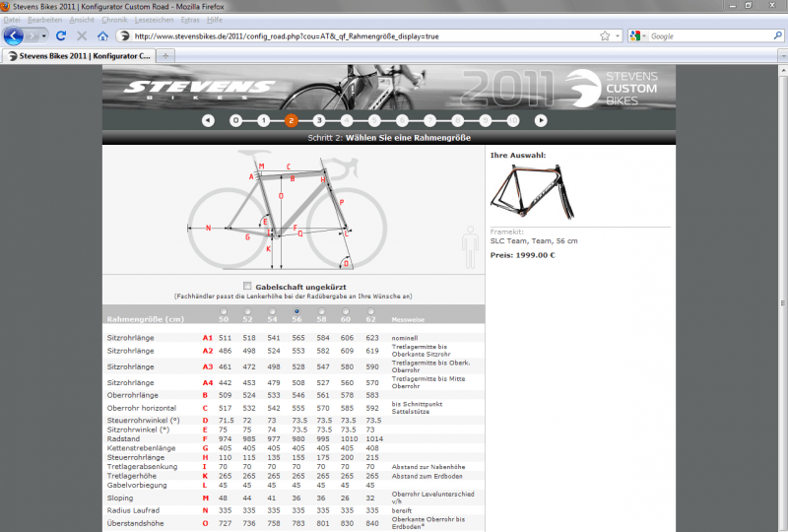788x532 pixels.
Task: Select frame size 58 radio button
Action: pos(322,311)
